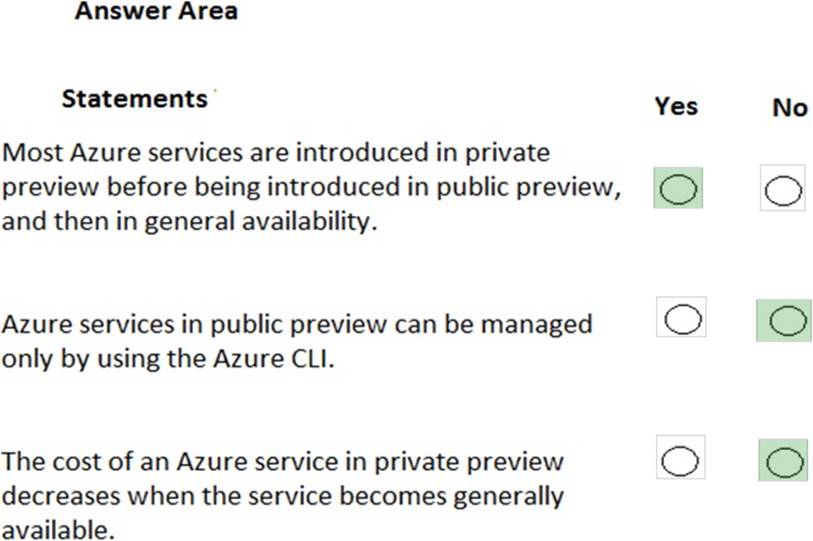Click the words 'decreases when the service becomes generally'
This screenshot has height=541, width=813.
point(283,495)
